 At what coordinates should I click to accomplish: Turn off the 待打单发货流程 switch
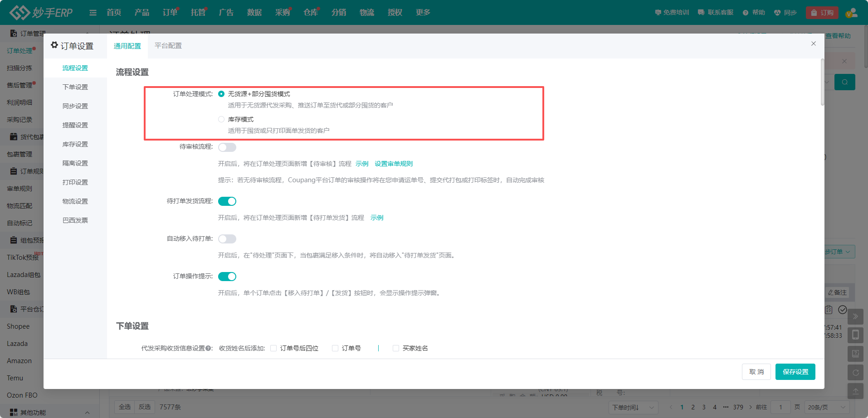[227, 201]
